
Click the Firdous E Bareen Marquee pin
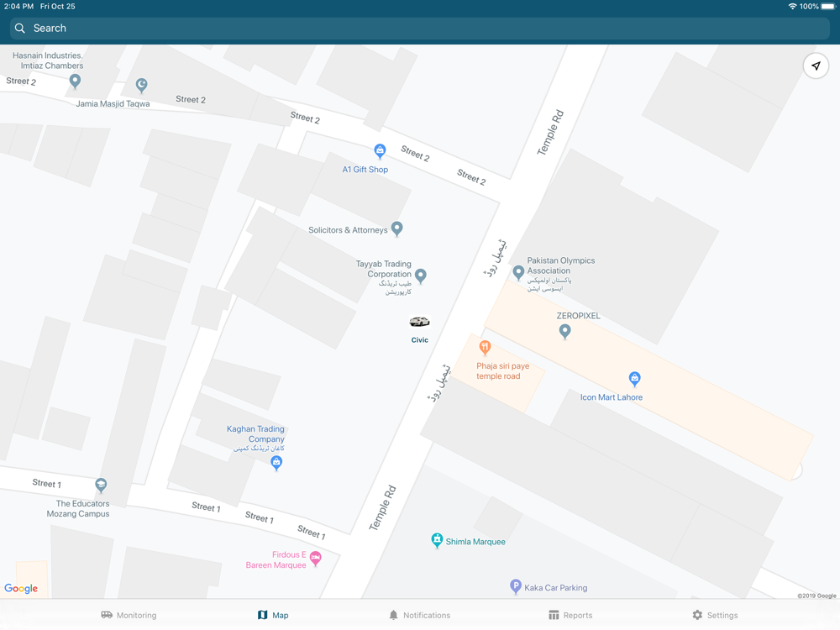click(316, 559)
